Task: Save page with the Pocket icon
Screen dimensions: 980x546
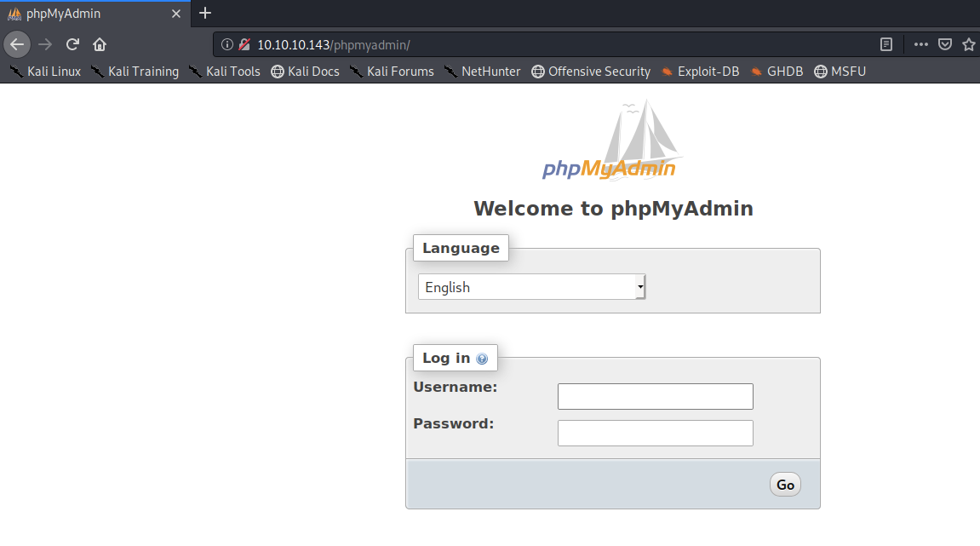Action: point(945,44)
